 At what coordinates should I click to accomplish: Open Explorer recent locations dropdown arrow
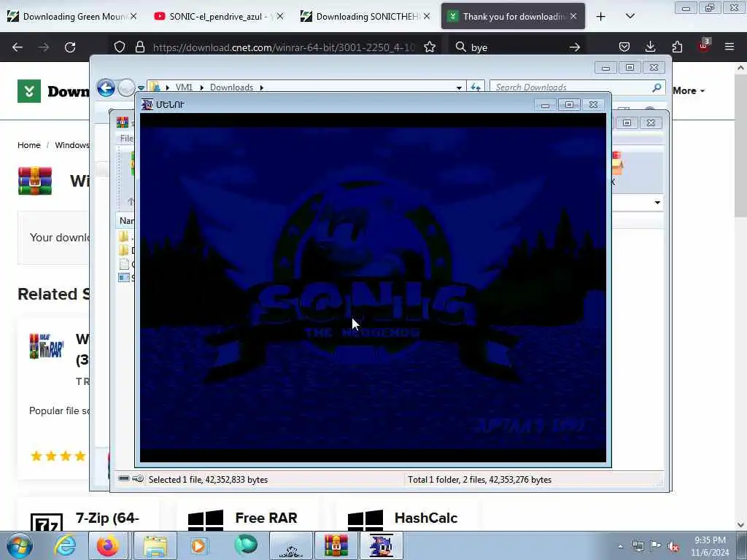141,88
